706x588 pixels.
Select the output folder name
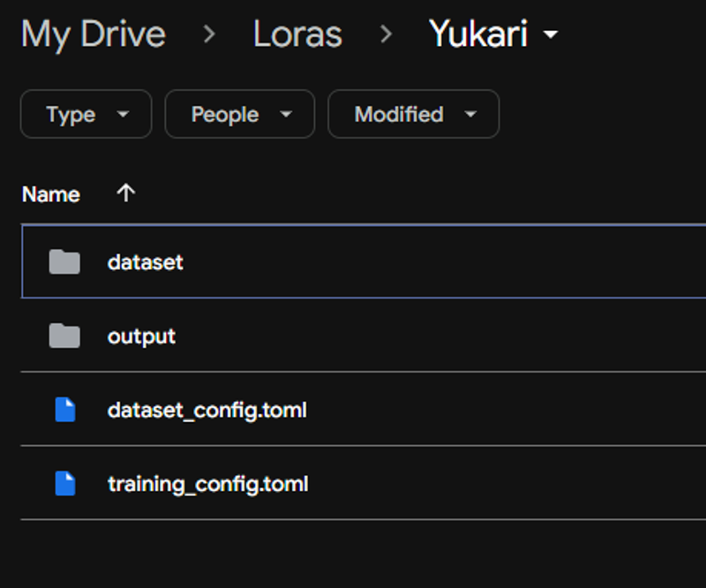(141, 336)
